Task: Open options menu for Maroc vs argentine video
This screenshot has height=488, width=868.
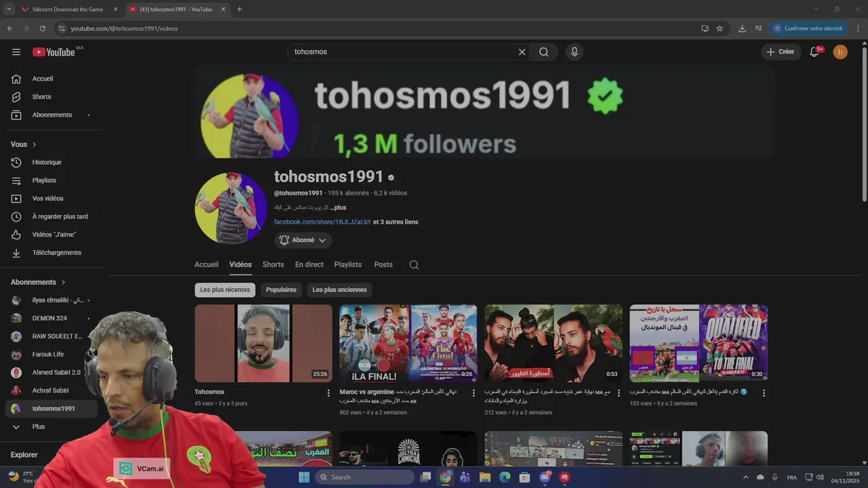Action: click(x=474, y=393)
